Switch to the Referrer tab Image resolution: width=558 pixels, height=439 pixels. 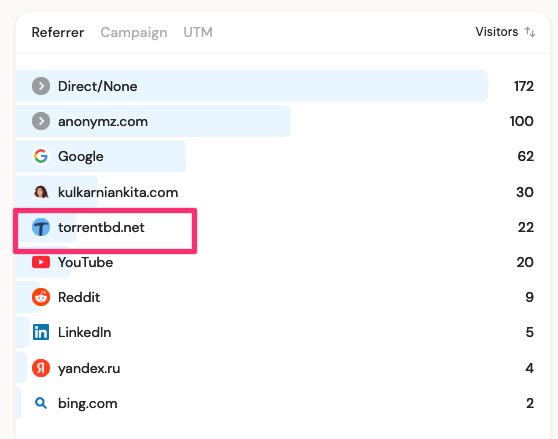(58, 32)
